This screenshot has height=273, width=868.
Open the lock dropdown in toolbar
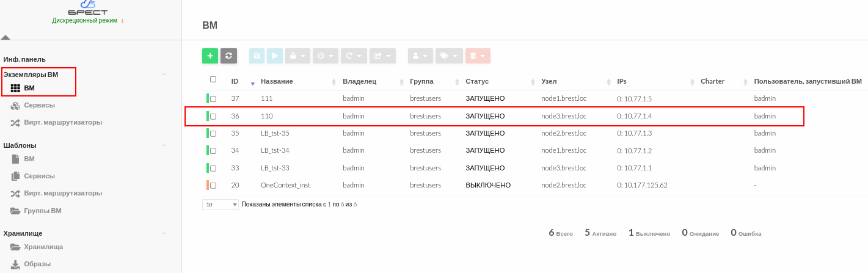[297, 56]
